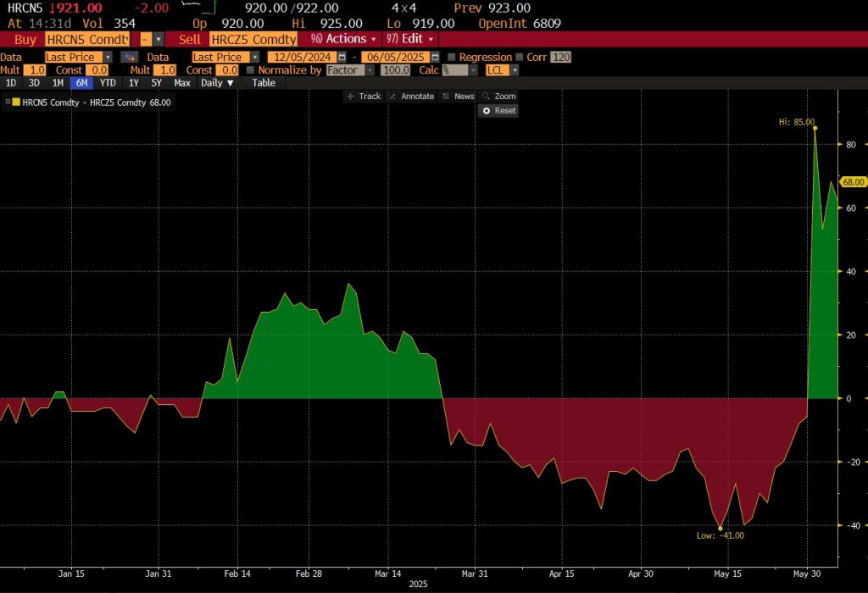Check the Normalize by option
This screenshot has width=868, height=593.
(250, 70)
